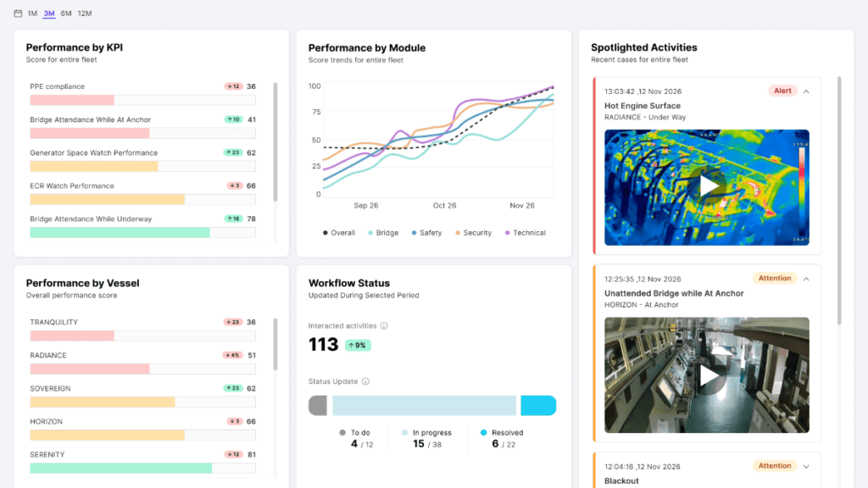This screenshot has height=488, width=868.
Task: Open the calendar date picker icon
Action: [18, 14]
